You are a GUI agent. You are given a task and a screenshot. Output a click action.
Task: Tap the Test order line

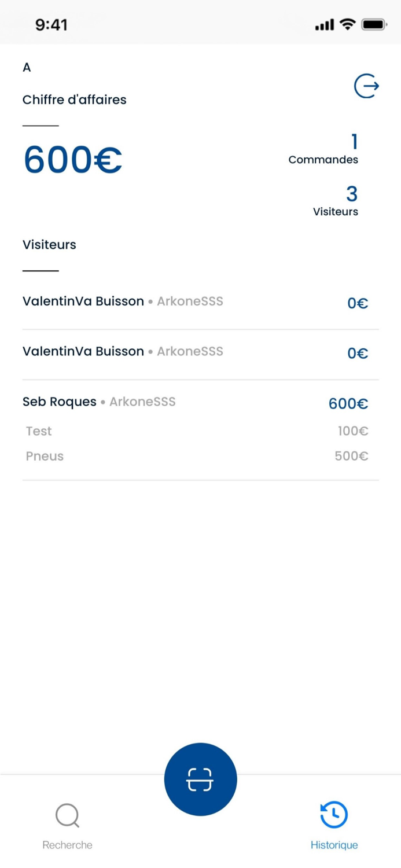(39, 431)
